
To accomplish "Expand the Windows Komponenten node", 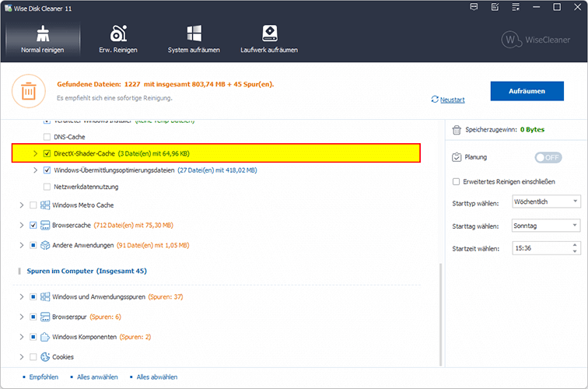I will [21, 337].
